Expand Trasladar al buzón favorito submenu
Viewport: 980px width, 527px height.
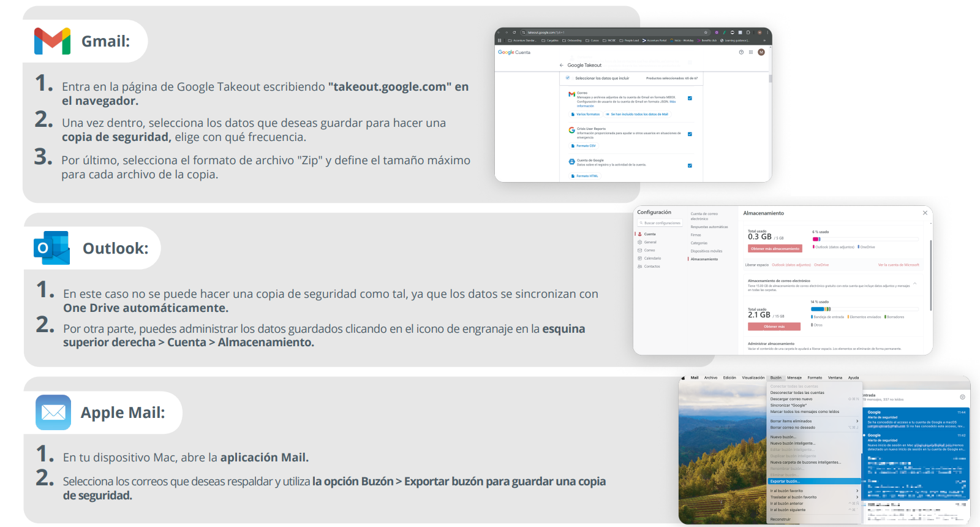point(815,497)
